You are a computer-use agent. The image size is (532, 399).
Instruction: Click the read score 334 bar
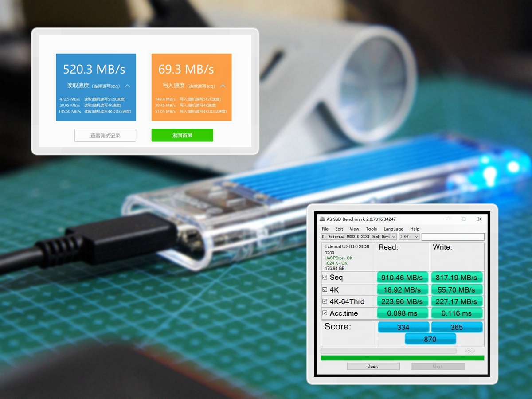403,327
